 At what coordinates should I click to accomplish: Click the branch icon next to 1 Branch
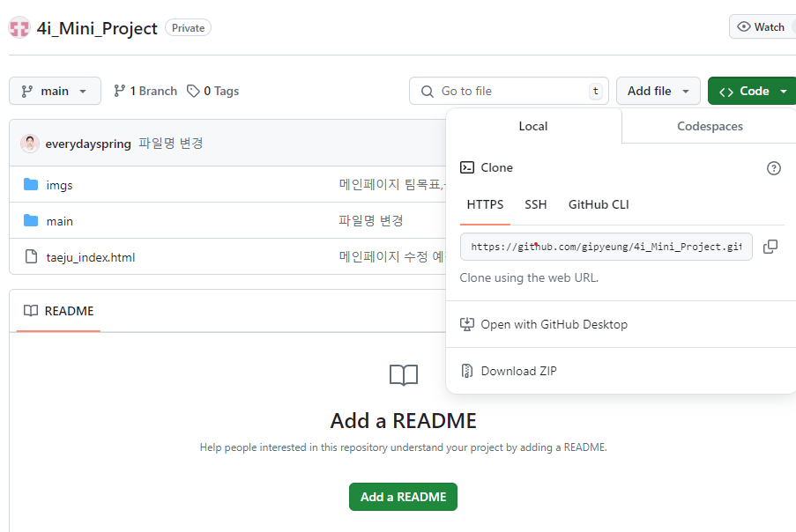(x=118, y=90)
